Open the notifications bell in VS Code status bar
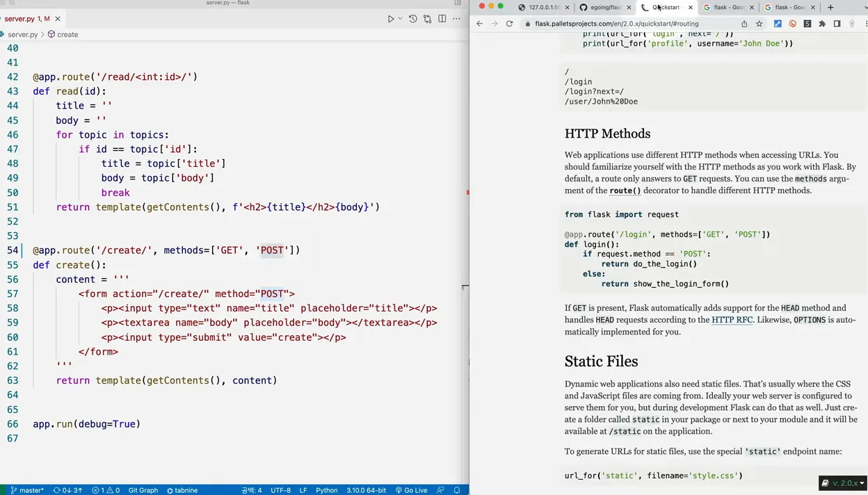 pos(457,490)
